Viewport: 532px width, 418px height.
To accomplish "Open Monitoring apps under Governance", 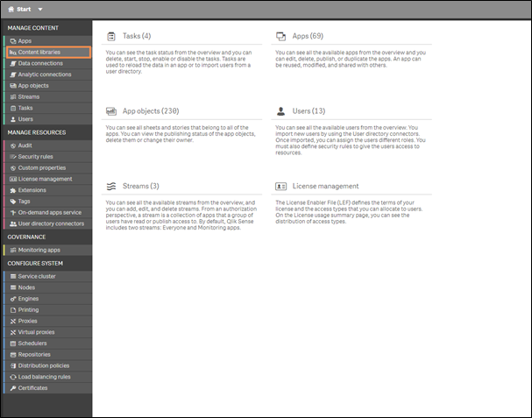I will (x=48, y=250).
